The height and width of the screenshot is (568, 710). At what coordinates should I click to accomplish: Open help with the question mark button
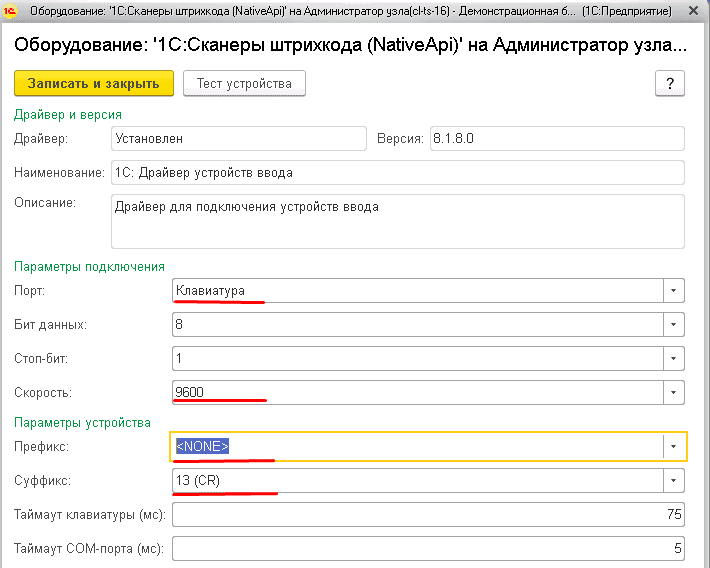[x=670, y=83]
